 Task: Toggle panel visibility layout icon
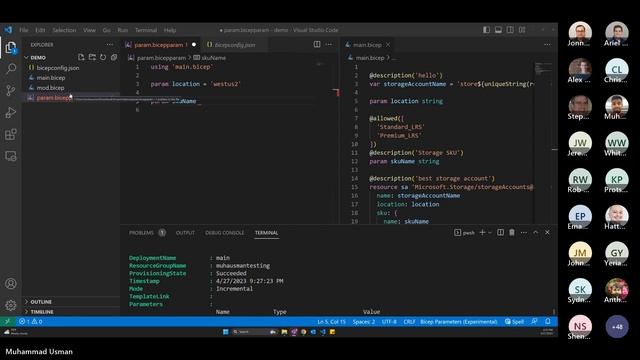498,30
